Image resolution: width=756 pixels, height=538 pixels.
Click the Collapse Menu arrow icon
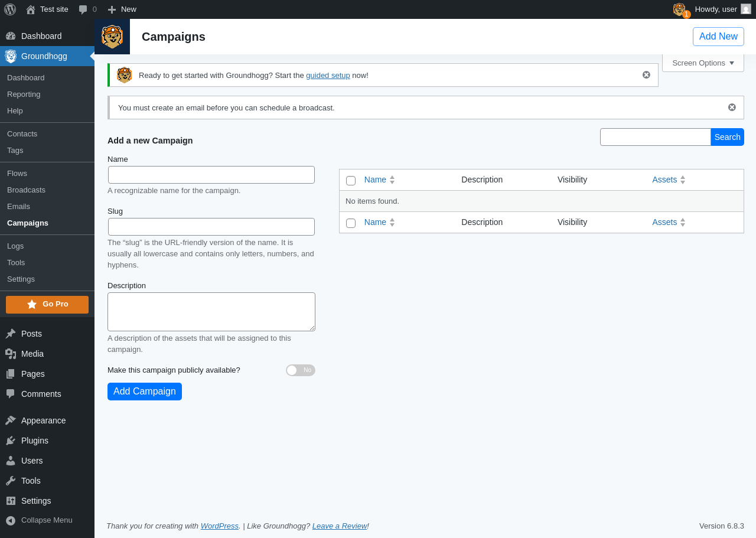point(11,520)
